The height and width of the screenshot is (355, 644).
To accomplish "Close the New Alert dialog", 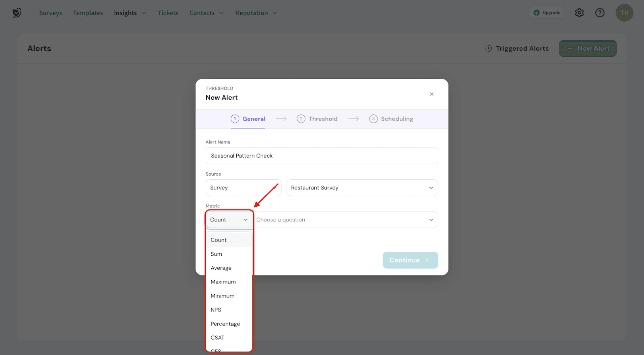I will (431, 94).
